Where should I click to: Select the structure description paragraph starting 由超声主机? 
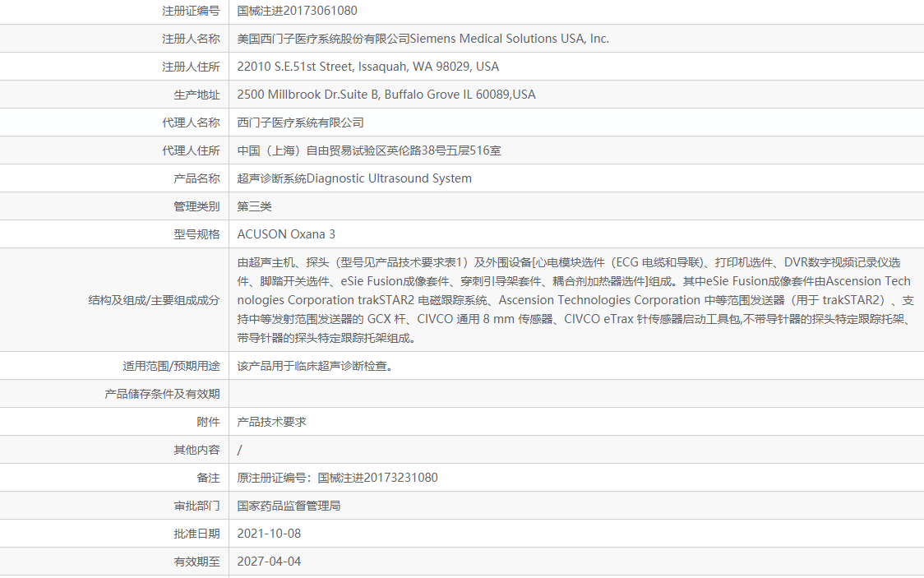(575, 300)
